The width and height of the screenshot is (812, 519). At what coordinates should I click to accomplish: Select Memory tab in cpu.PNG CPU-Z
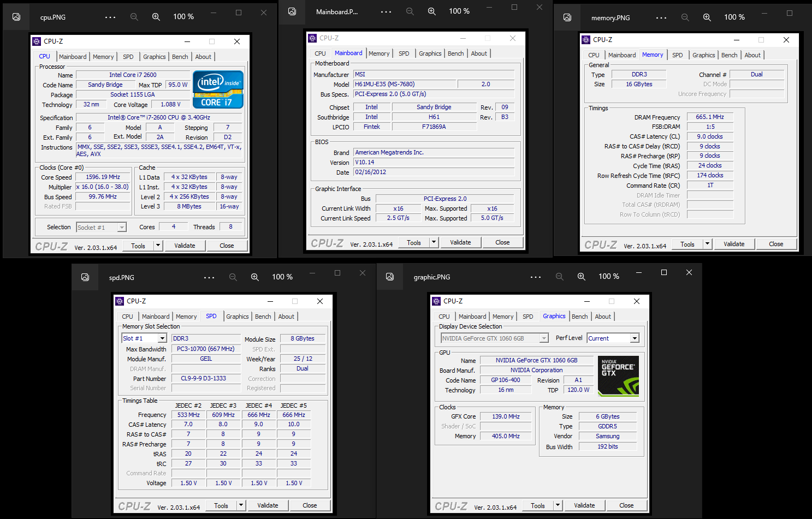[x=103, y=57]
